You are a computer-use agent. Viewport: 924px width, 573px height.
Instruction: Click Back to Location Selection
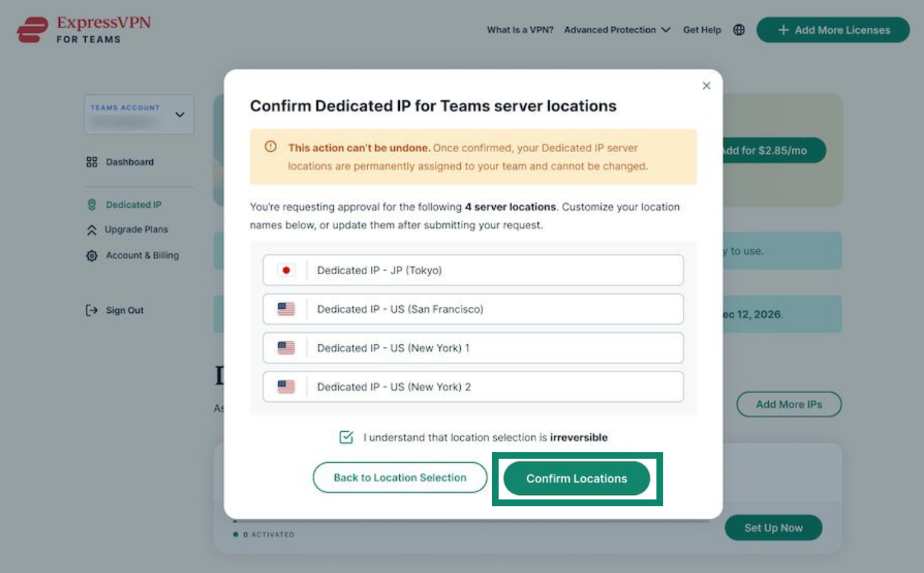(400, 477)
